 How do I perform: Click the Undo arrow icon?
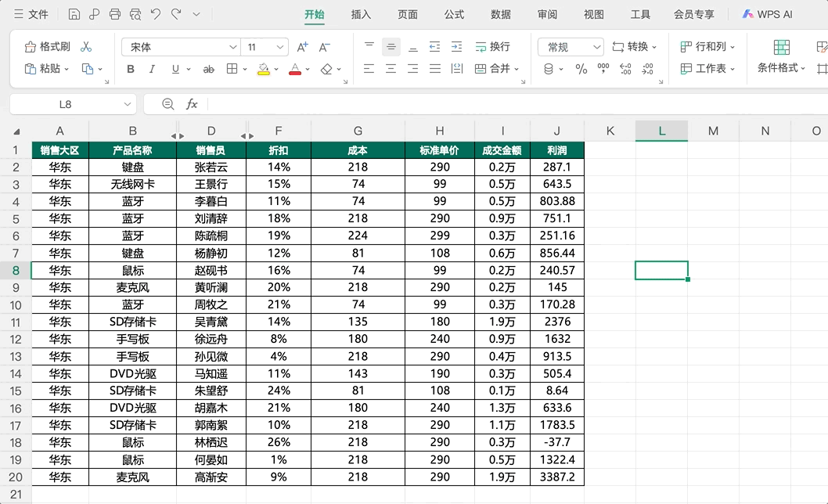pyautogui.click(x=155, y=14)
